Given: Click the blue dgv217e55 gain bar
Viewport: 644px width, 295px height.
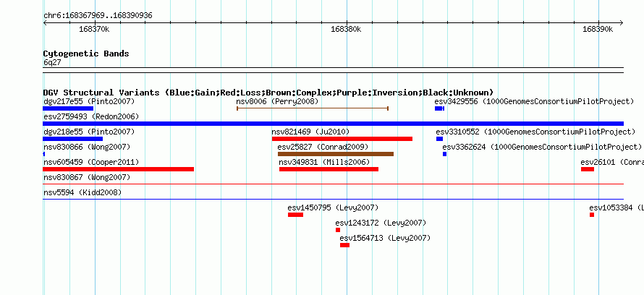Looking at the screenshot, I should pyautogui.click(x=68, y=108).
